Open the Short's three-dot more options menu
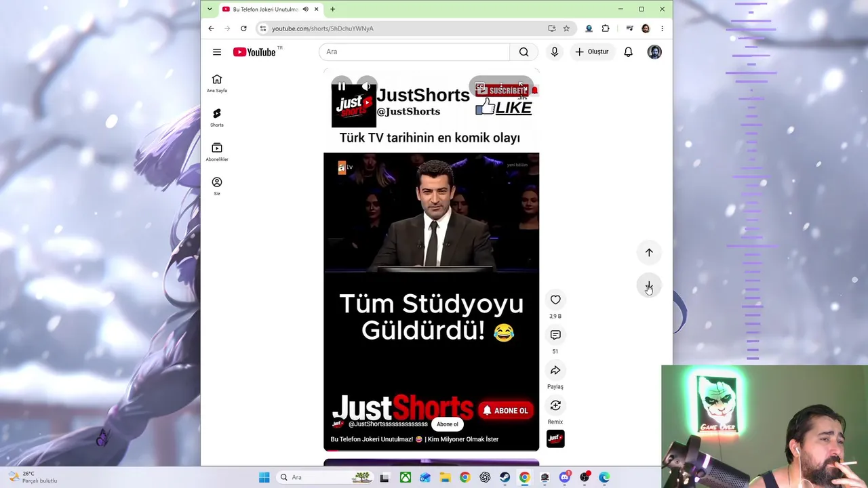Image resolution: width=868 pixels, height=488 pixels. (501, 87)
